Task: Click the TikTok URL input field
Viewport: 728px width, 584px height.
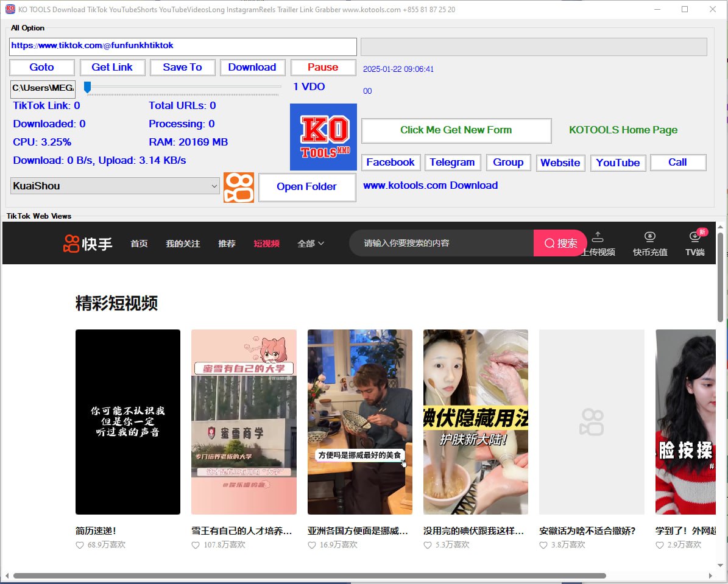Action: pos(183,47)
